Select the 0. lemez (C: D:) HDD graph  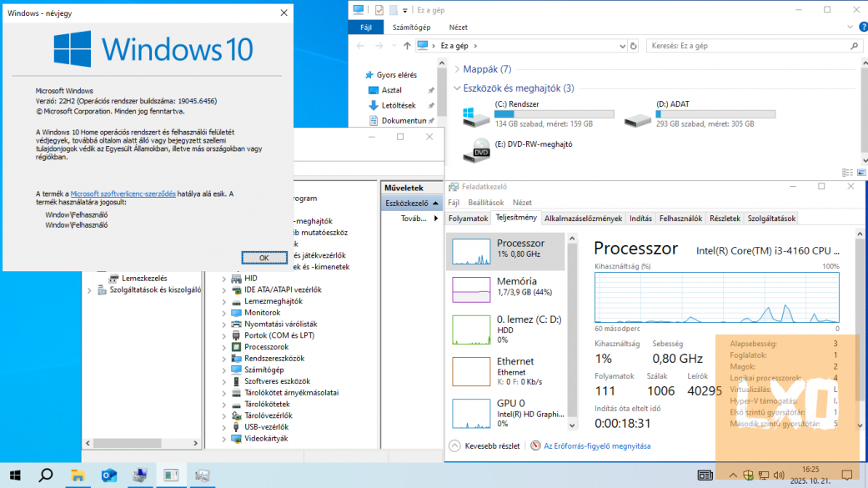(x=502, y=330)
